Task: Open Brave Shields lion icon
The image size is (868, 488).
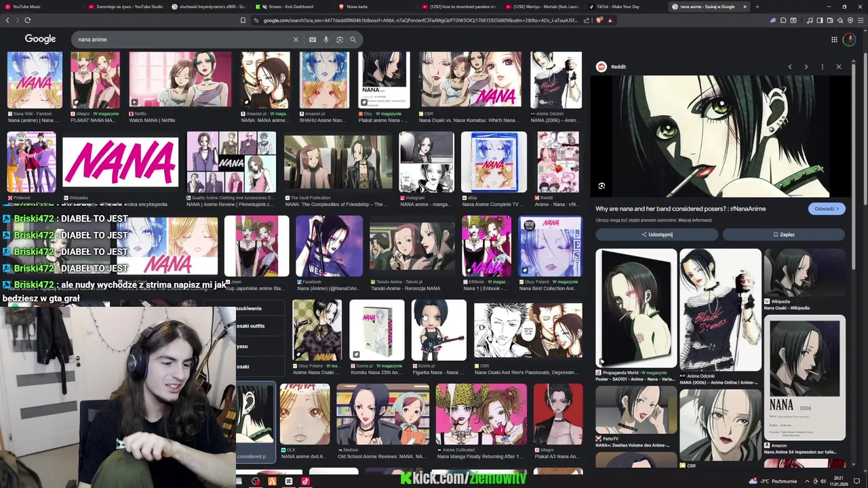Action: click(599, 20)
